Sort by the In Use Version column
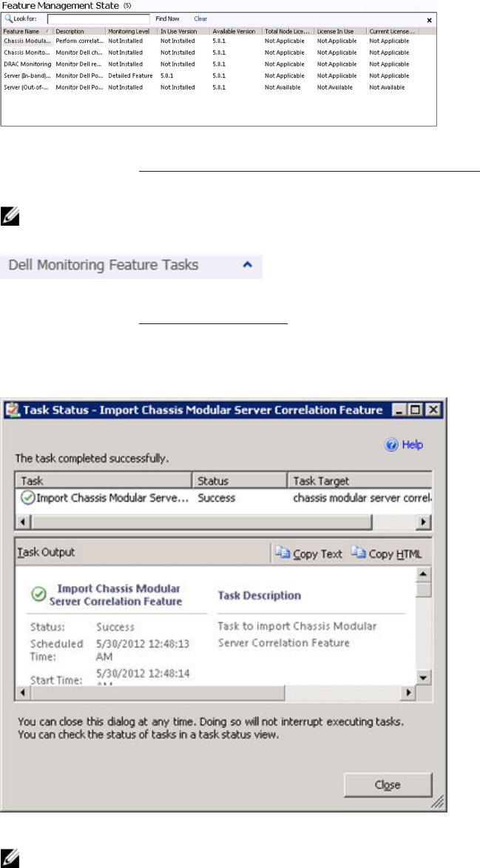The image size is (480, 868). click(183, 32)
